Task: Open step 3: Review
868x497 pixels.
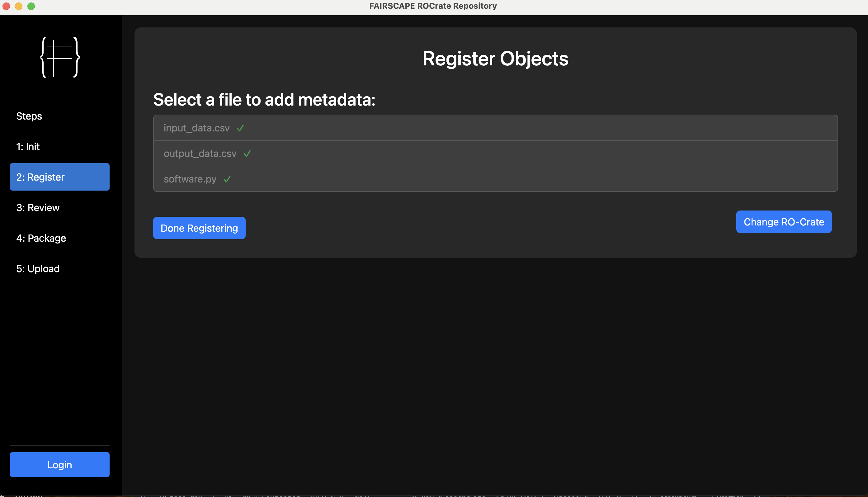Action: [60, 207]
